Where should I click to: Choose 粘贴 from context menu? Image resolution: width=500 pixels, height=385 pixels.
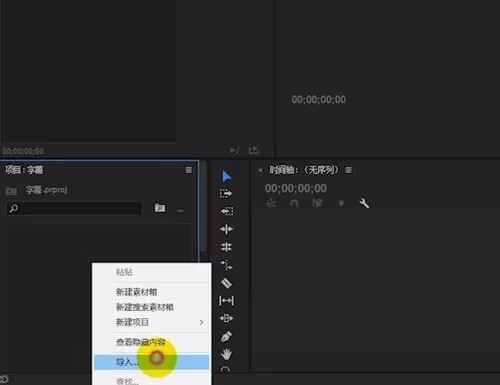click(152, 272)
